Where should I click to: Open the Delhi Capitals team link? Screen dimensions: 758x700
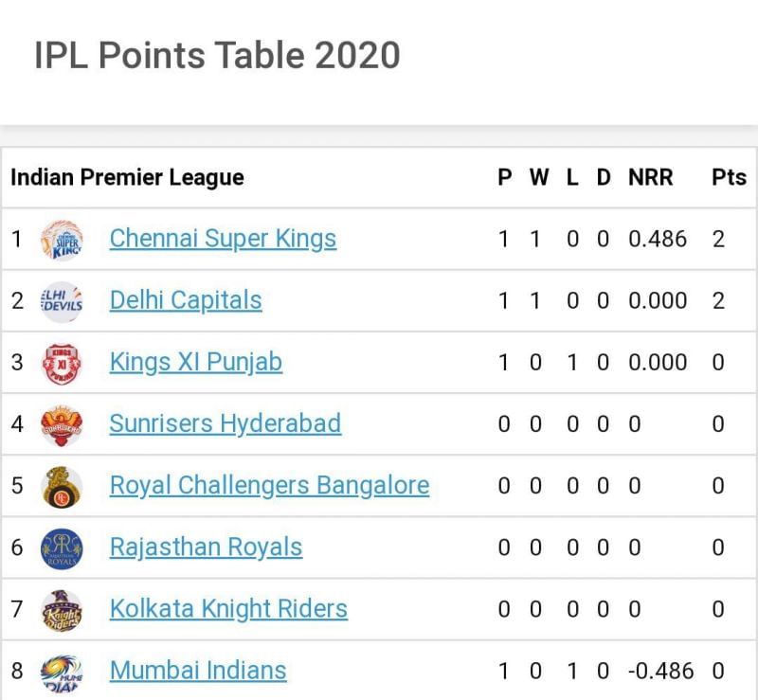point(186,301)
